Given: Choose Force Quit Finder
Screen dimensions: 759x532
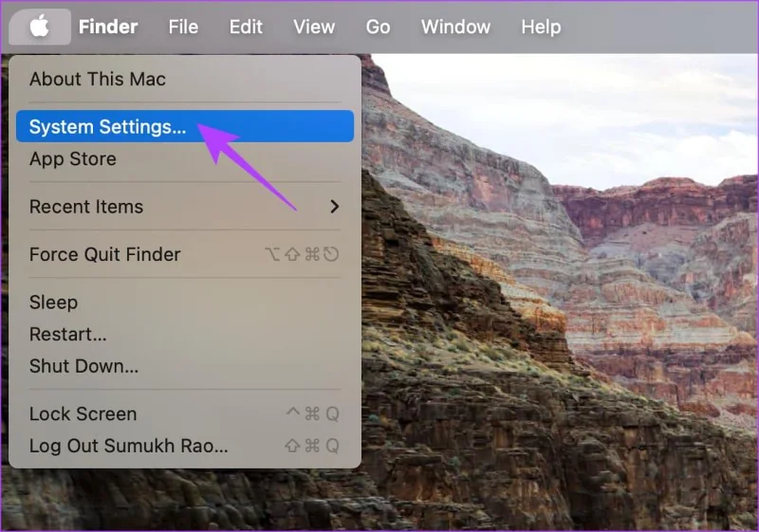Looking at the screenshot, I should (185, 254).
